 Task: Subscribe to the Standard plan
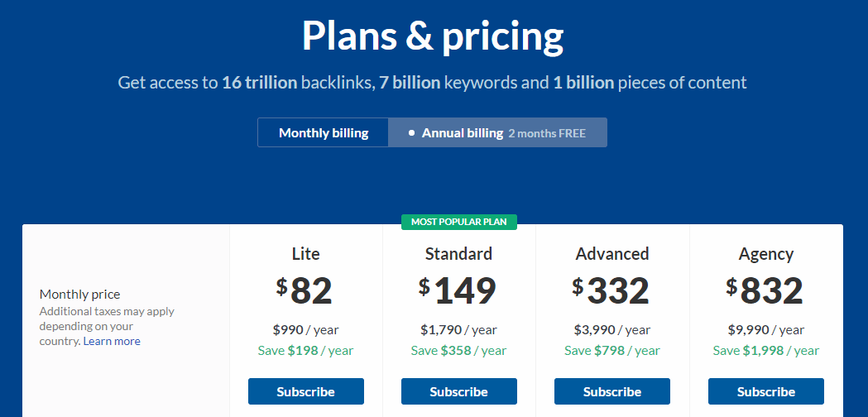point(459,391)
